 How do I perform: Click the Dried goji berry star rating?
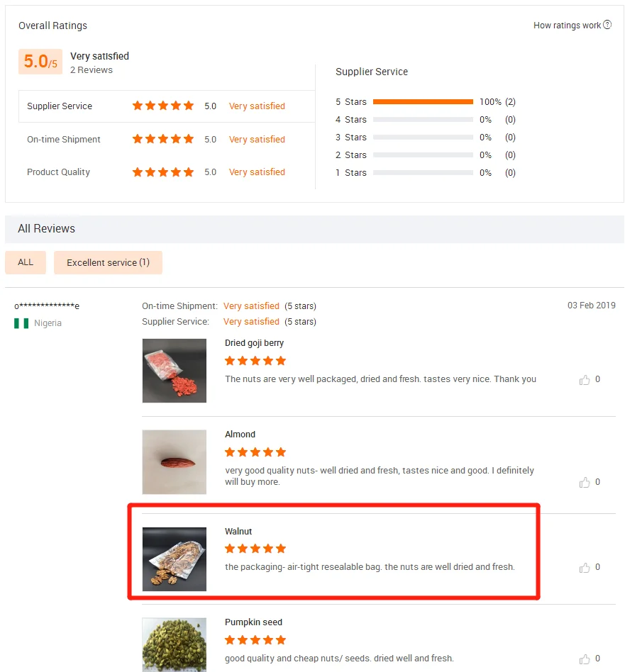pos(255,361)
